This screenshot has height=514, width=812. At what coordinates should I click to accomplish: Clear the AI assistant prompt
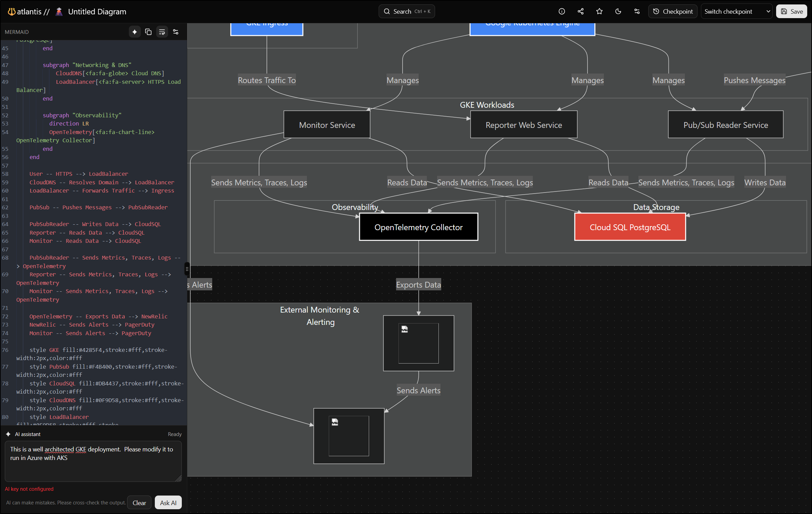tap(139, 502)
